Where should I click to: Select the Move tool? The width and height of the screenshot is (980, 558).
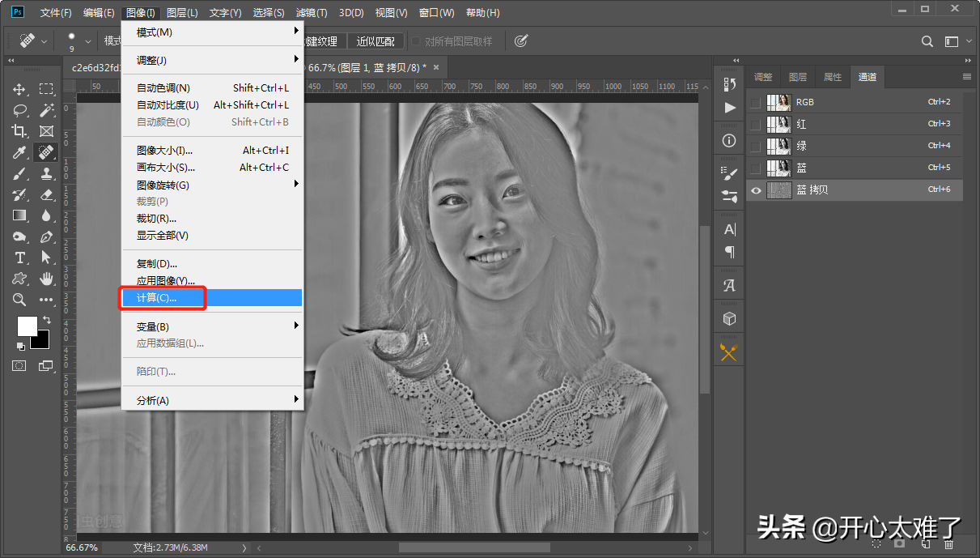pyautogui.click(x=19, y=89)
